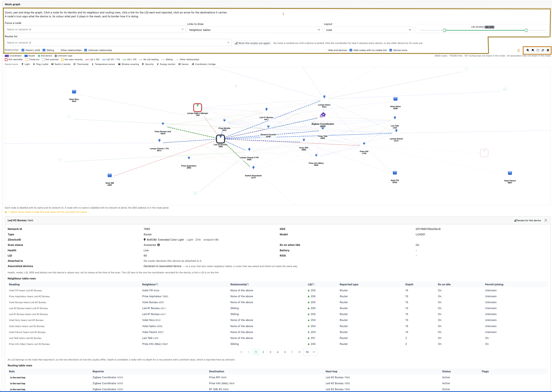The height and width of the screenshot is (392, 552).
Task: Open the Layout cose dropdown
Action: point(369,30)
